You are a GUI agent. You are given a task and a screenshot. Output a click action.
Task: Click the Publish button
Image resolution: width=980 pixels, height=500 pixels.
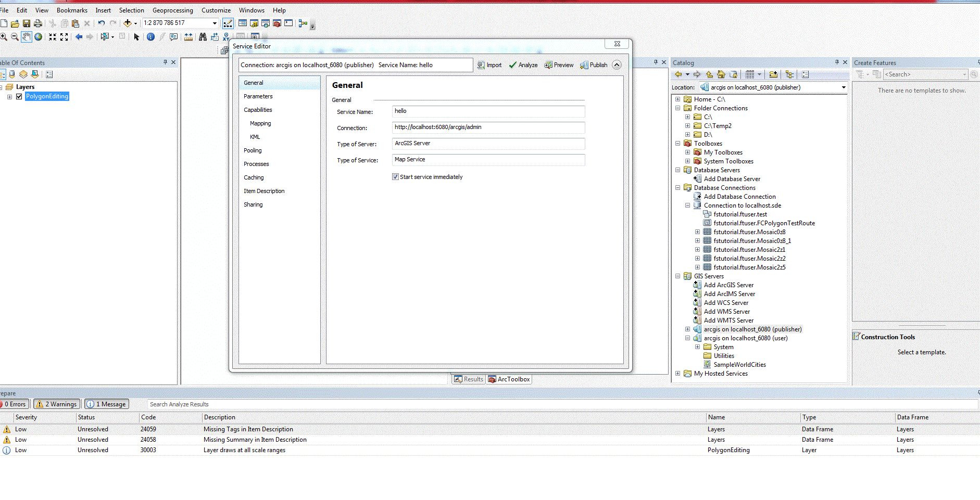point(594,65)
